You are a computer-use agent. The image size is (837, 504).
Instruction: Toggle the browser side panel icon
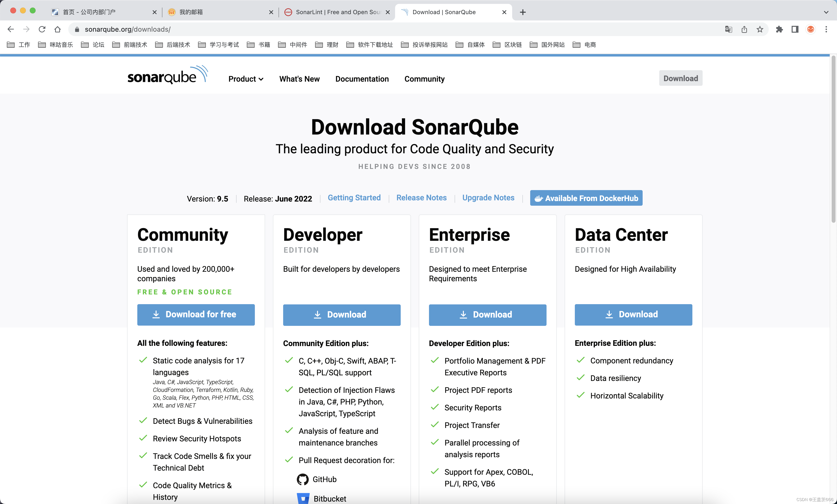pos(795,29)
